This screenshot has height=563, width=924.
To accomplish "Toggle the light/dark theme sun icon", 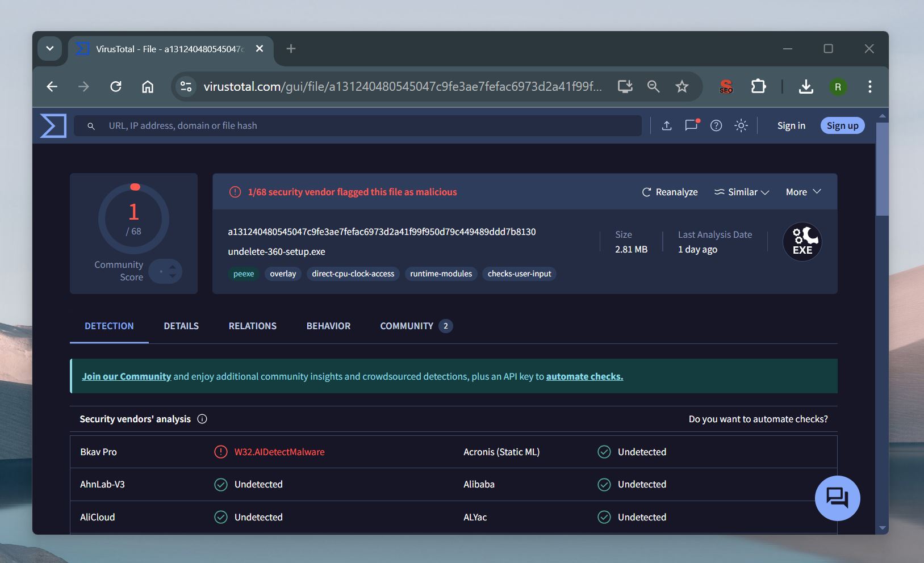I will (741, 125).
